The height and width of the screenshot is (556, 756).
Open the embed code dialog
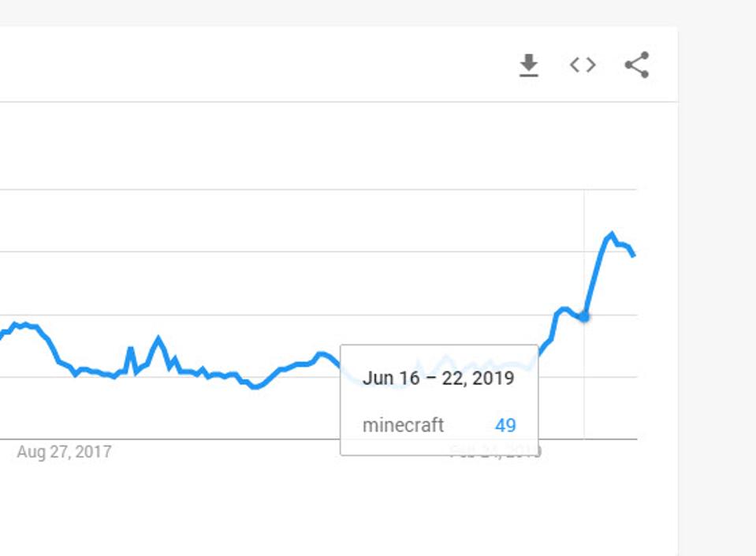coord(583,65)
